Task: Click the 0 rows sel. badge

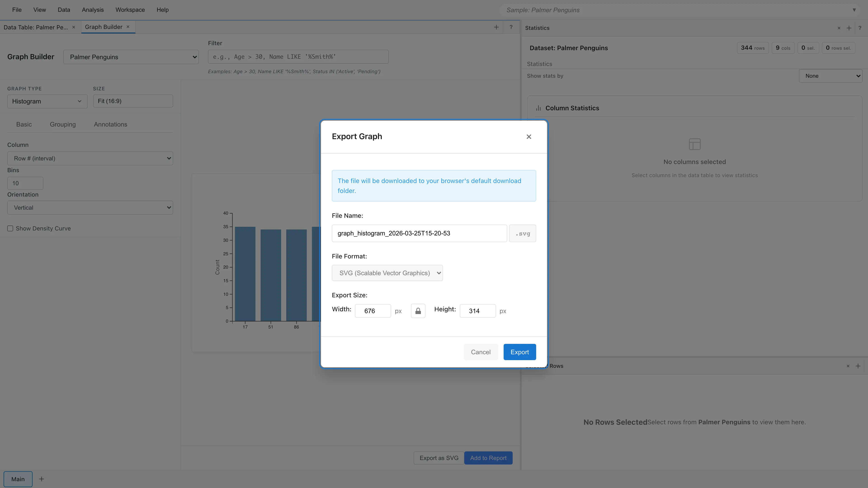Action: tap(838, 48)
